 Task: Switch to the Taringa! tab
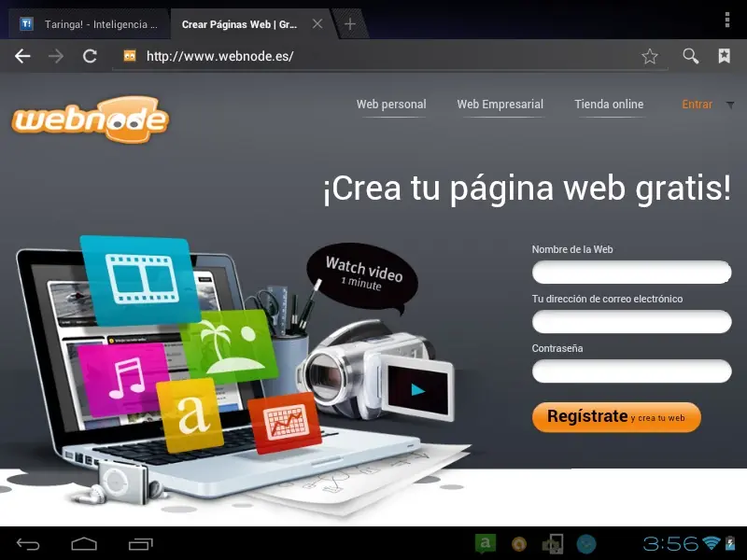tap(89, 24)
